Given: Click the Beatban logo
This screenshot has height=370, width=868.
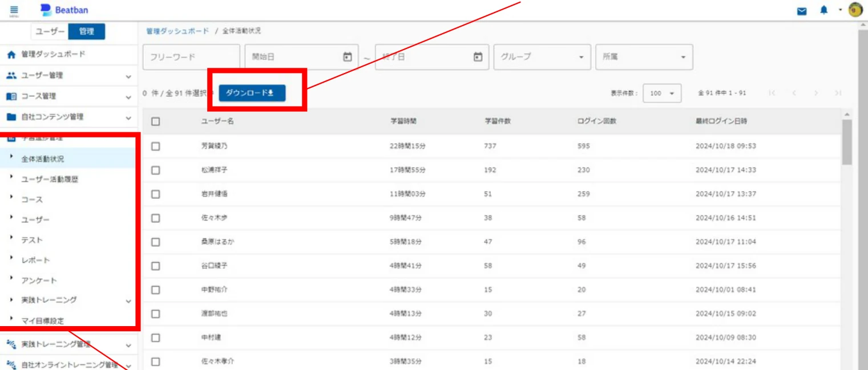Looking at the screenshot, I should [x=64, y=10].
